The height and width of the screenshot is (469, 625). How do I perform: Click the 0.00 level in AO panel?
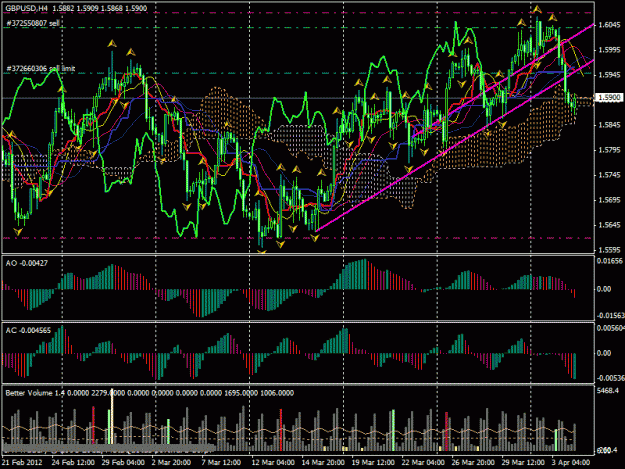pos(604,289)
